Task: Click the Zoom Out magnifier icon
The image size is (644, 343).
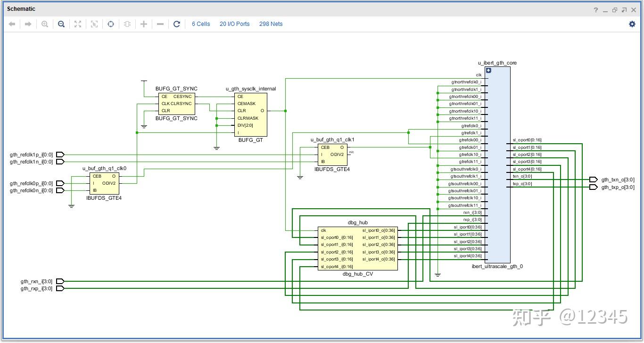Action: click(61, 24)
